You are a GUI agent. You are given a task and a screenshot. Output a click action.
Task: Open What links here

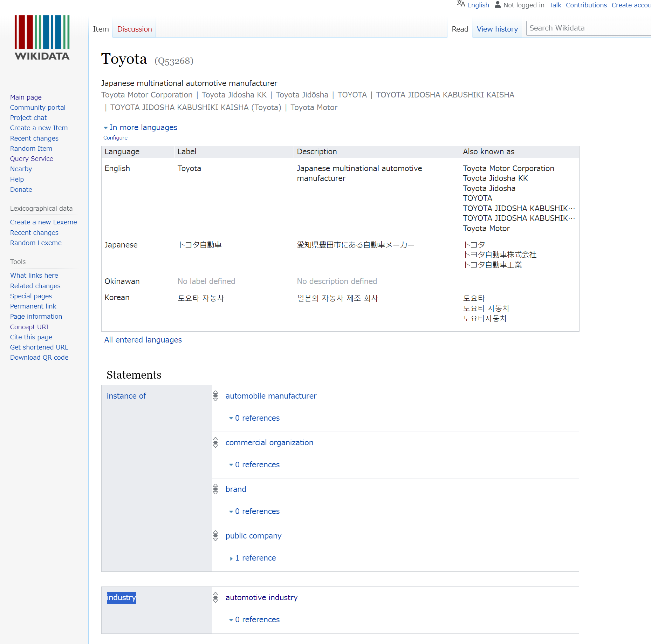[x=34, y=275]
